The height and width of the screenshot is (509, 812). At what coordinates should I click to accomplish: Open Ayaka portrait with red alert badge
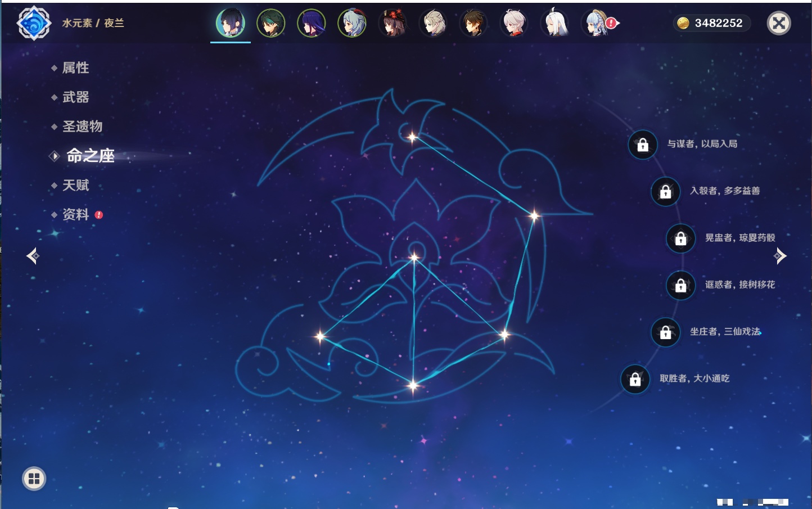point(597,23)
